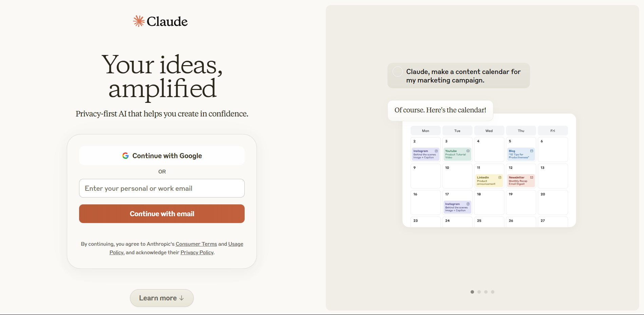
Task: Select the Wed column header in calendar
Action: coord(489,131)
